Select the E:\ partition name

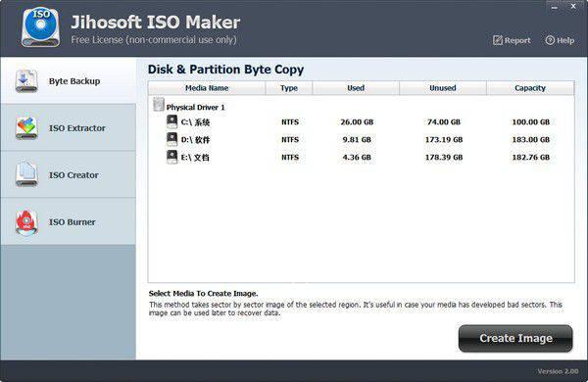tap(195, 158)
